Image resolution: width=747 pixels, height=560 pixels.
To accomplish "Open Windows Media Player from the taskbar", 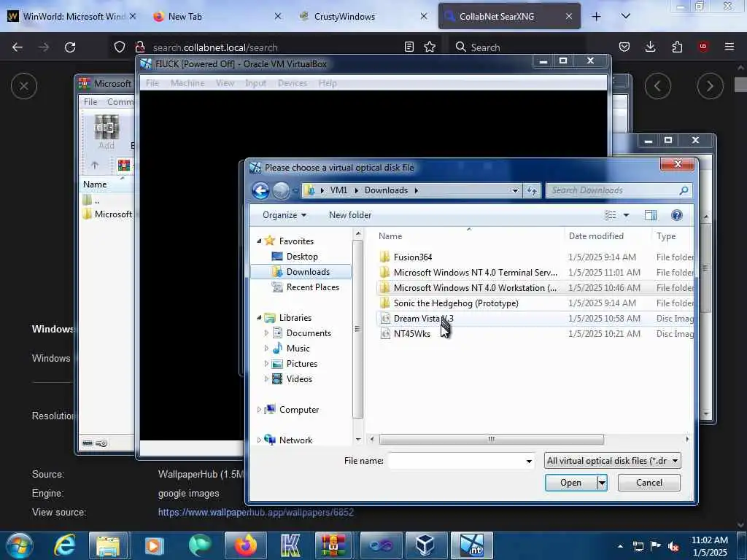I will pos(154,545).
